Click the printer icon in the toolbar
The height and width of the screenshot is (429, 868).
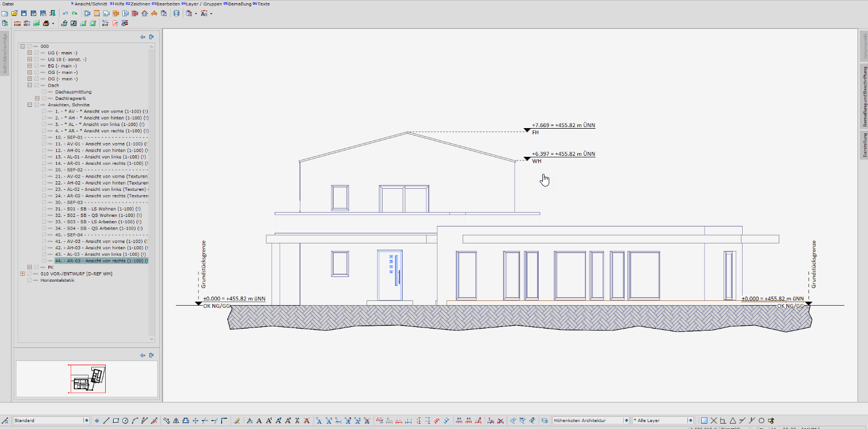46,23
